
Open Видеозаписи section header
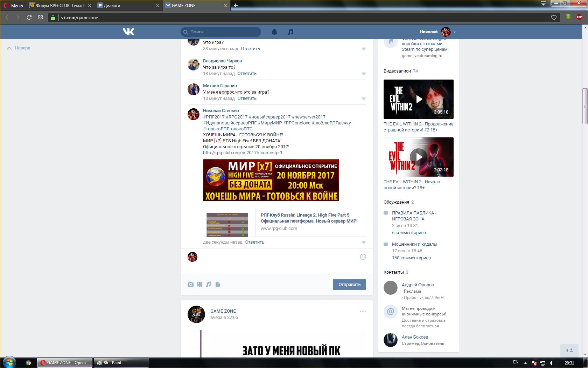tap(397, 71)
